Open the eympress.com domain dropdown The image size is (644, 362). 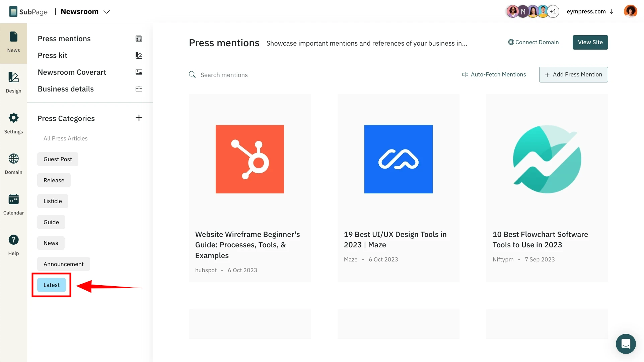(x=590, y=11)
